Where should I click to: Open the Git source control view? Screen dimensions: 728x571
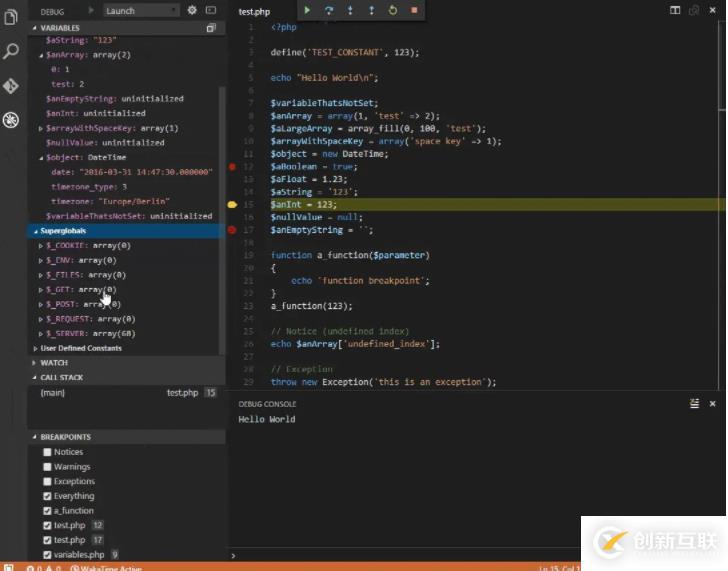[11, 86]
